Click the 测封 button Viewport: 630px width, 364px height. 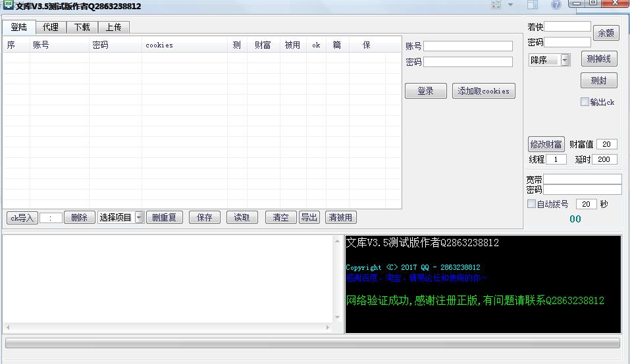coord(598,80)
